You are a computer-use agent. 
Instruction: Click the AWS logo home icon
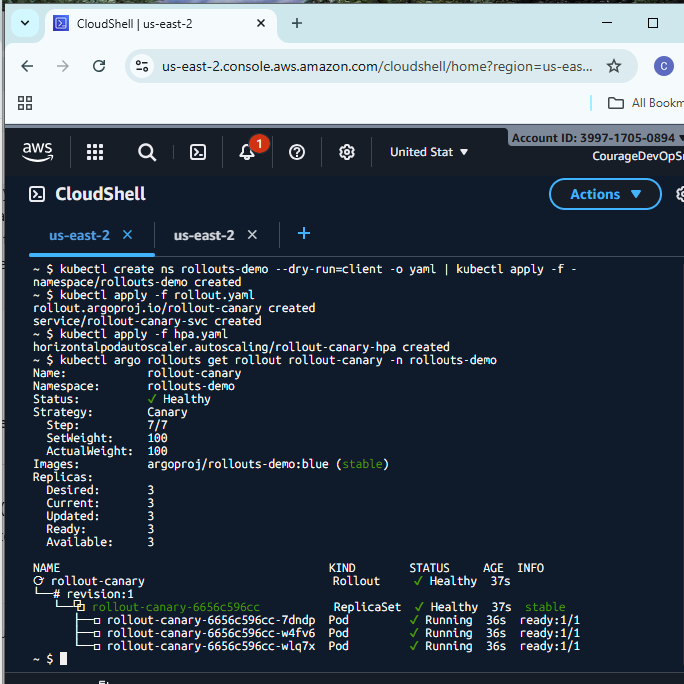(x=37, y=151)
